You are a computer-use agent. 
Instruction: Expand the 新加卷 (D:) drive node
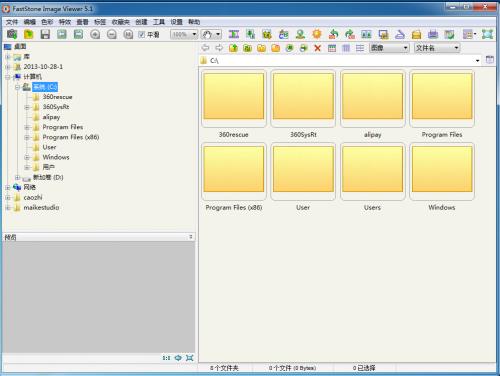pyautogui.click(x=18, y=177)
